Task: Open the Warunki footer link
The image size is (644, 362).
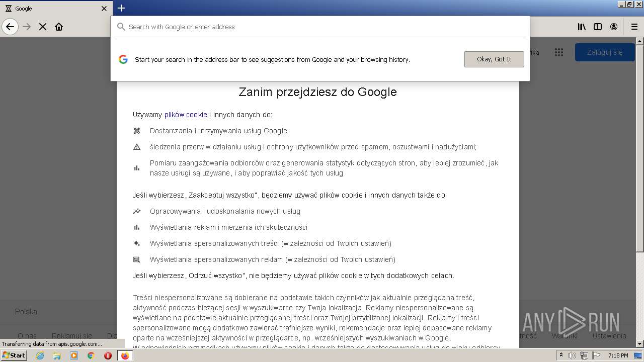Action: pyautogui.click(x=565, y=336)
